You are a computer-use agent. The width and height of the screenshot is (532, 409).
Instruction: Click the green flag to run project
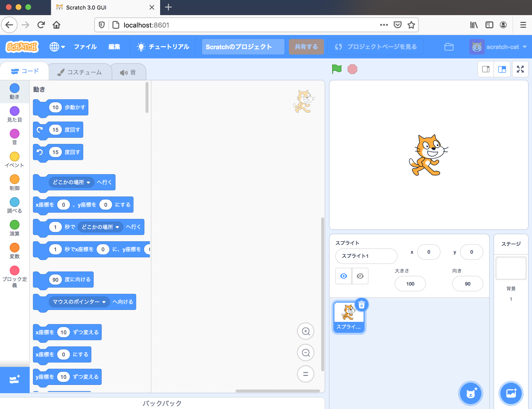click(x=337, y=69)
